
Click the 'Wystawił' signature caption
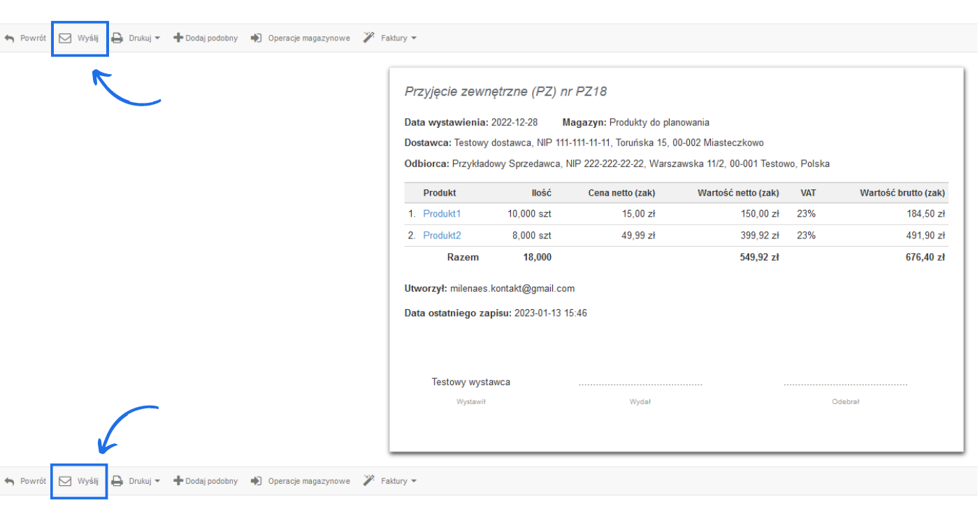coord(471,402)
